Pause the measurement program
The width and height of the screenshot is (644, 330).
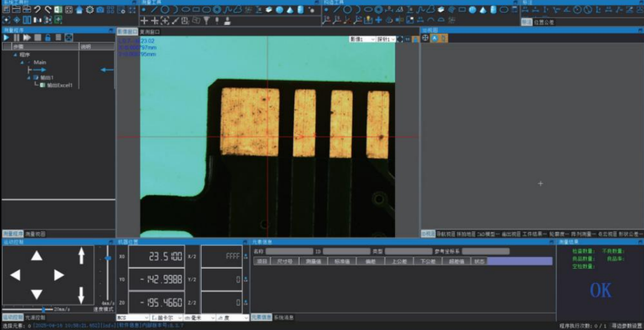(16, 38)
